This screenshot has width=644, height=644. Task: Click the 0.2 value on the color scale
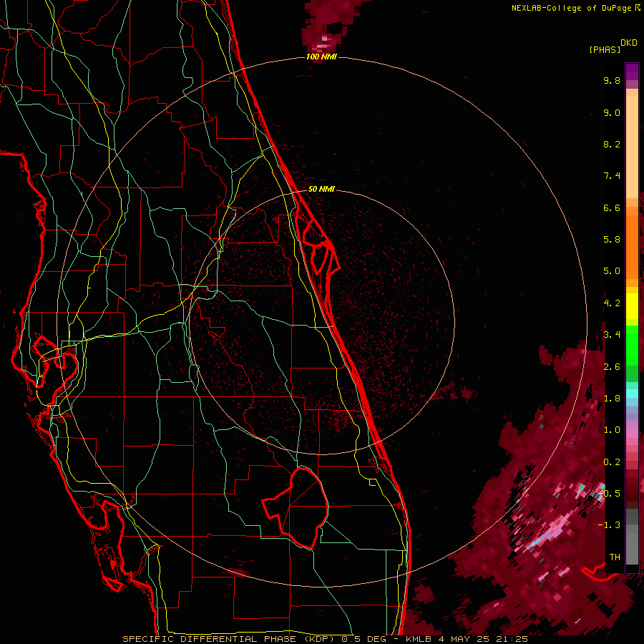point(612,462)
